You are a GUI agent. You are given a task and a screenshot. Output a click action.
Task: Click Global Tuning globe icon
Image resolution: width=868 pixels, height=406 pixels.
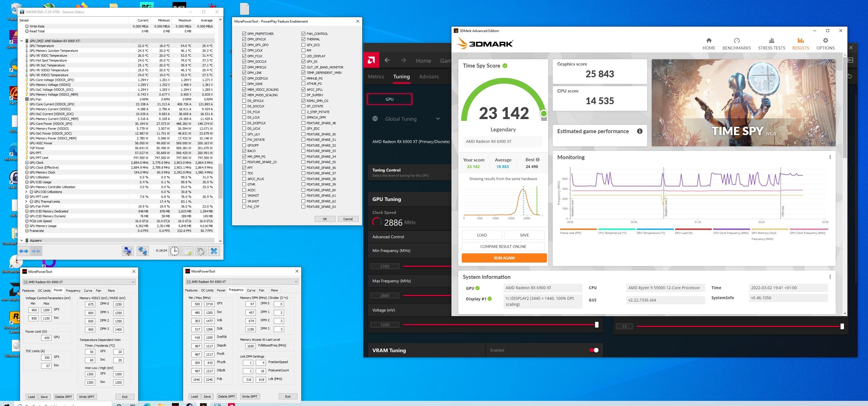click(x=375, y=119)
